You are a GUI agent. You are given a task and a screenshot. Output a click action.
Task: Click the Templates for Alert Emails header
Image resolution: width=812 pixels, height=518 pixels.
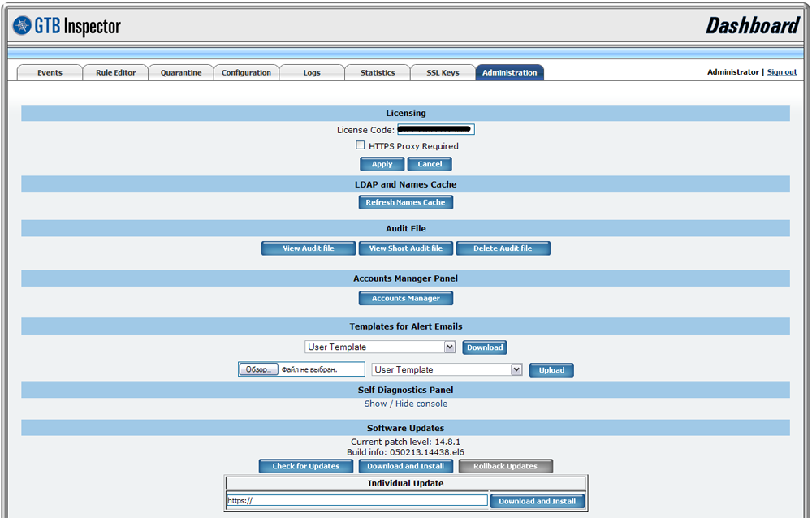(405, 326)
